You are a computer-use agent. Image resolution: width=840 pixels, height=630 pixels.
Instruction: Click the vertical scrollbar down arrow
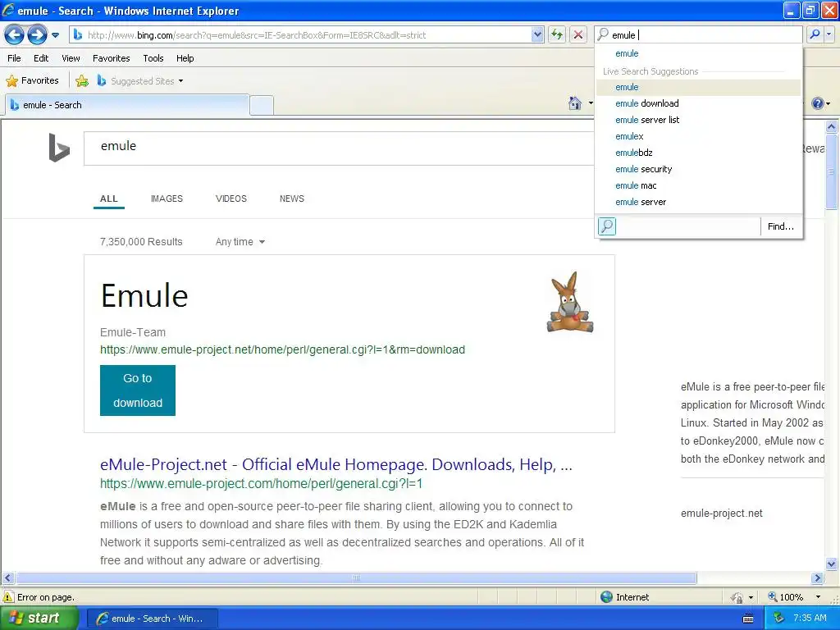(832, 564)
